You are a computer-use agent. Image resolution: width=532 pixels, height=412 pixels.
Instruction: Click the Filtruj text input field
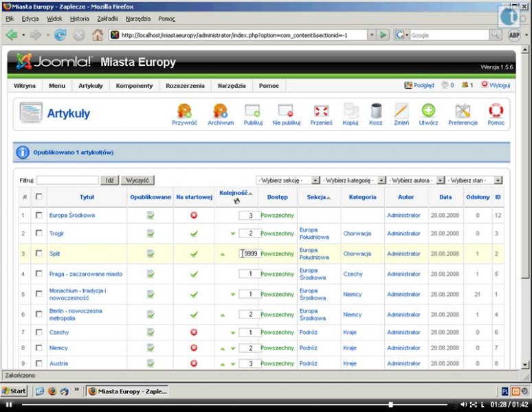pos(67,180)
